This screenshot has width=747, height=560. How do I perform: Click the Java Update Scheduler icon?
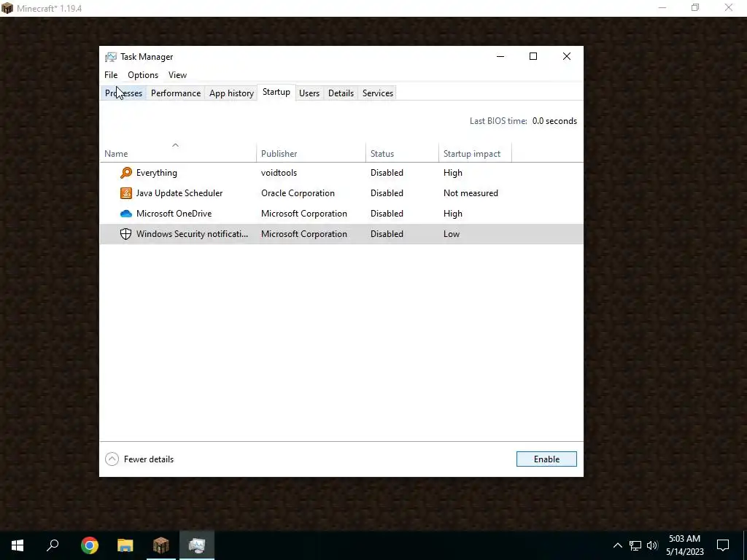tap(125, 192)
